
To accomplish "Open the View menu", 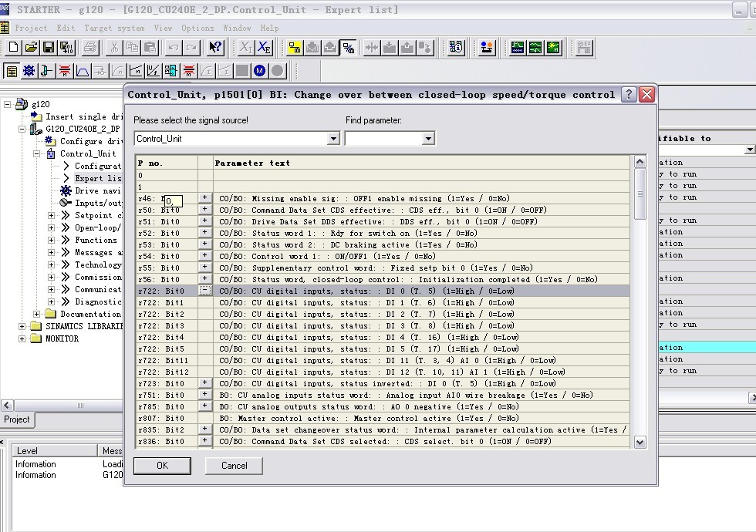I will pyautogui.click(x=163, y=28).
